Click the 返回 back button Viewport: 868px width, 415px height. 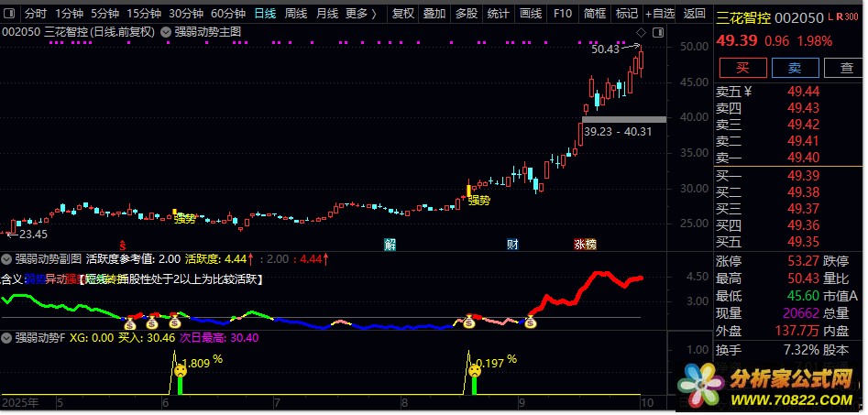pos(694,13)
